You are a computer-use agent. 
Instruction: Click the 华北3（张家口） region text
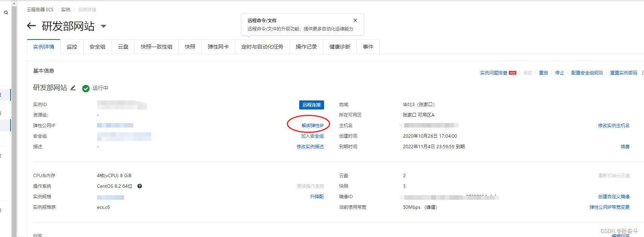point(419,105)
